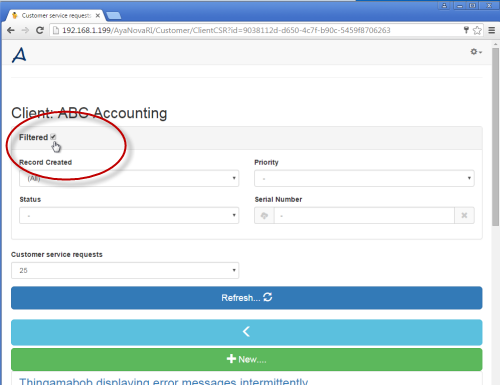Bookmark page with the star icon

(x=477, y=30)
